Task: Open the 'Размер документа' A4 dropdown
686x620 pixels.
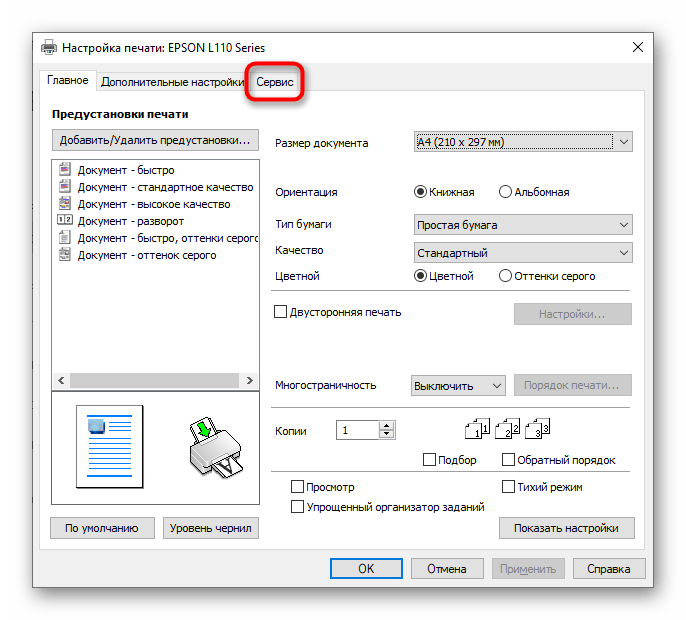Action: (x=523, y=143)
